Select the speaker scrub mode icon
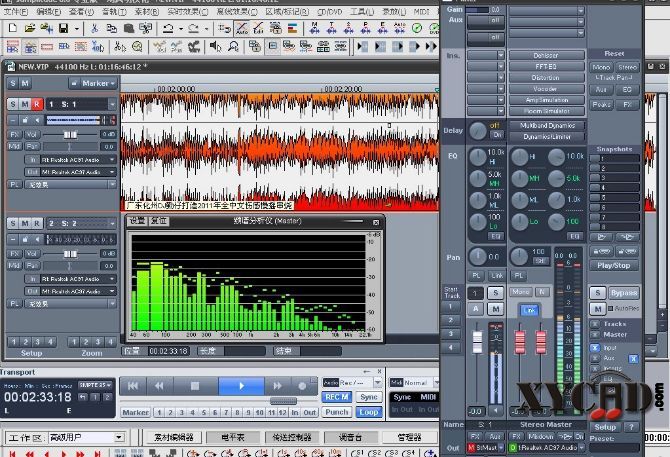 pos(215,47)
